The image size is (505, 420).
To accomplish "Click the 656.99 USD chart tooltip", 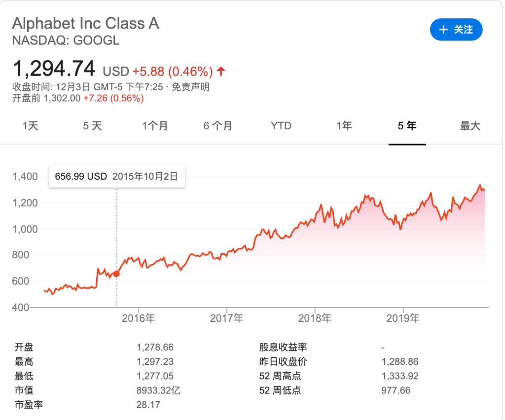I will coord(116,176).
